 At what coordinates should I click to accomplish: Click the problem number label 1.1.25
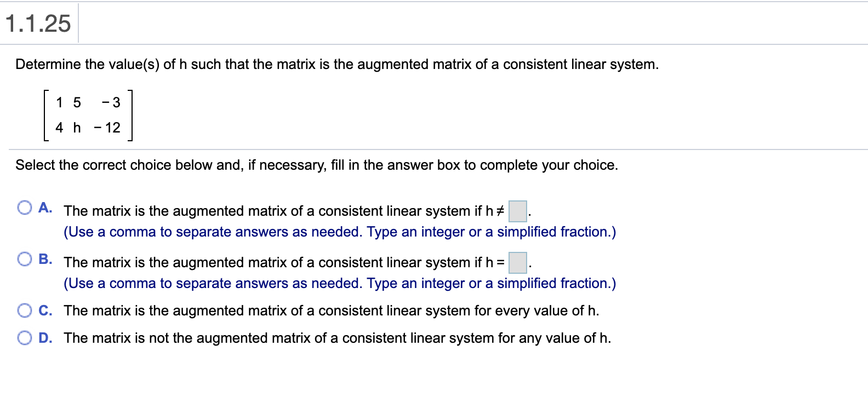pyautogui.click(x=37, y=23)
